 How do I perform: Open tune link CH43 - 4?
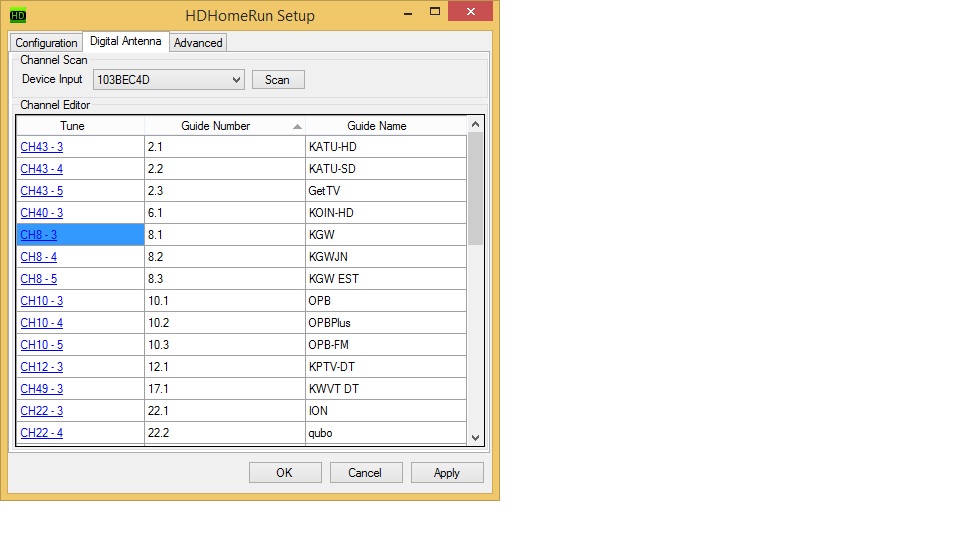click(x=42, y=169)
